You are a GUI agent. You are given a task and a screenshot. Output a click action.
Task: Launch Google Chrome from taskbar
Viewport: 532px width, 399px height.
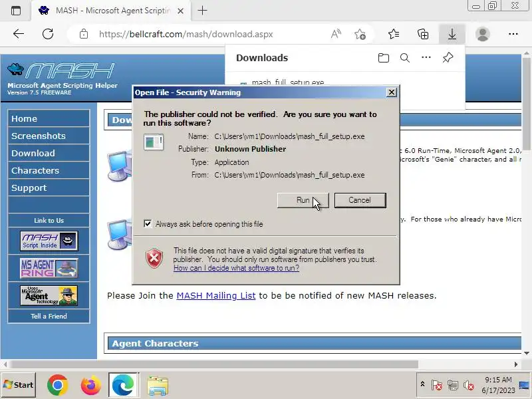coord(58,385)
